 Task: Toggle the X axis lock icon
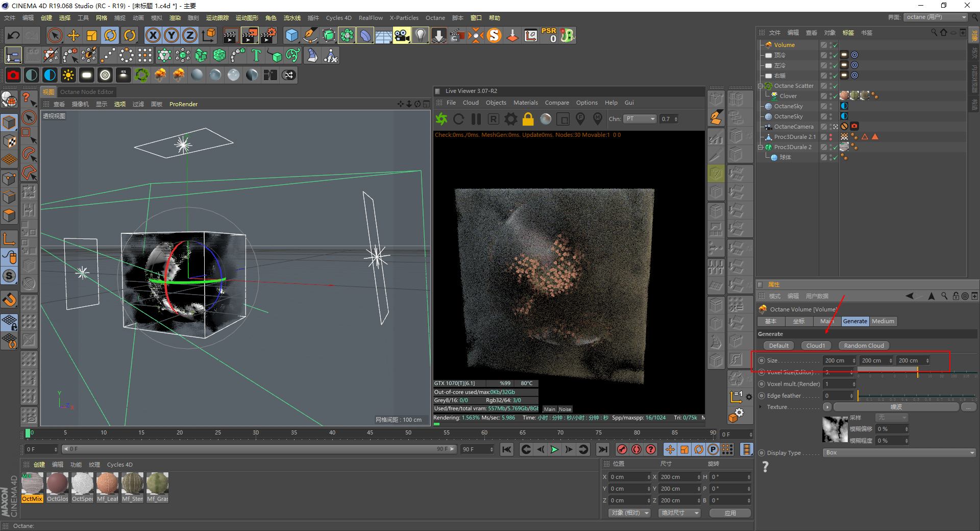[153, 35]
